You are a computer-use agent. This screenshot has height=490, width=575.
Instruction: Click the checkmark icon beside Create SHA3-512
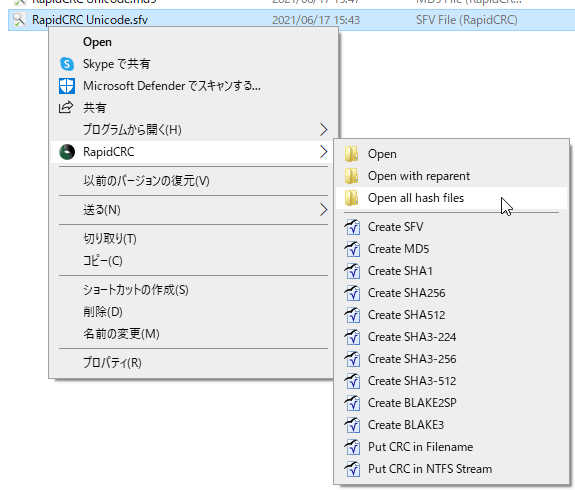352,381
